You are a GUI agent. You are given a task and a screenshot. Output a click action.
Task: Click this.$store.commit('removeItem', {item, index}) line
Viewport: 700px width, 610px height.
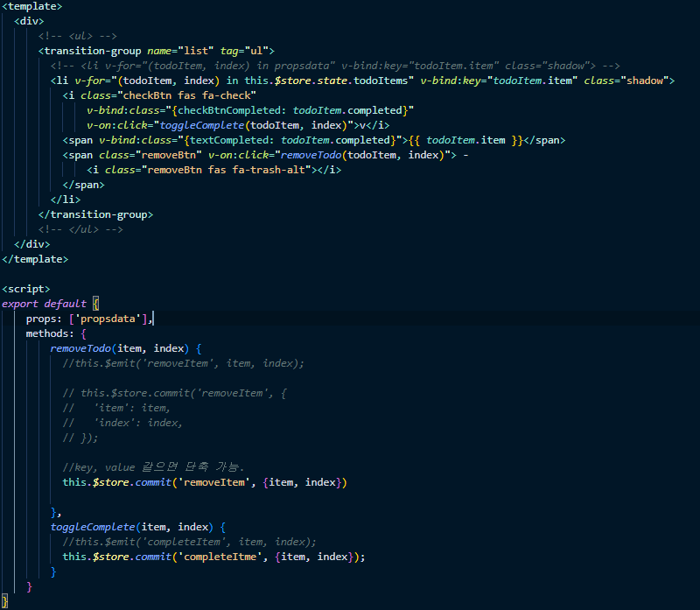(205, 482)
